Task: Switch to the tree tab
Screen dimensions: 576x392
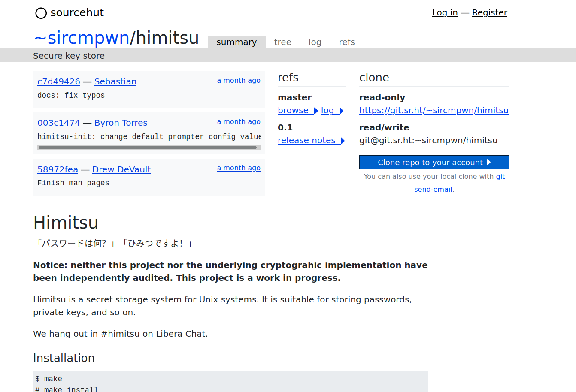Action: (283, 42)
